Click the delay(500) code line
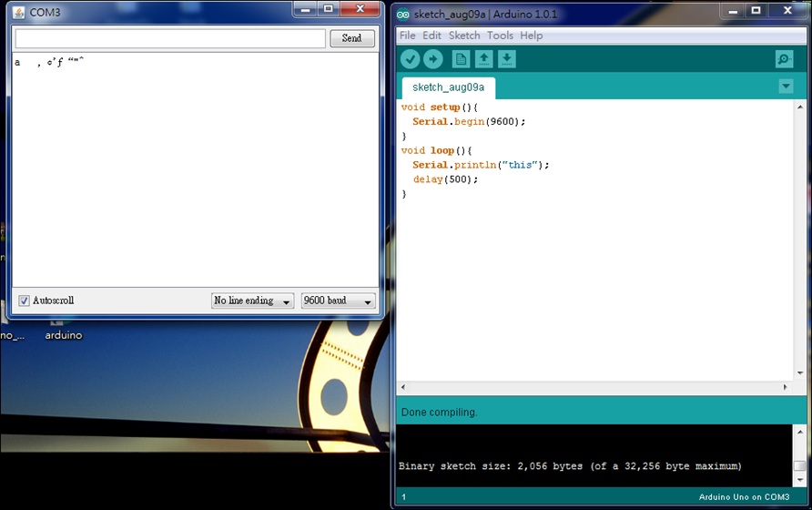 [x=445, y=179]
